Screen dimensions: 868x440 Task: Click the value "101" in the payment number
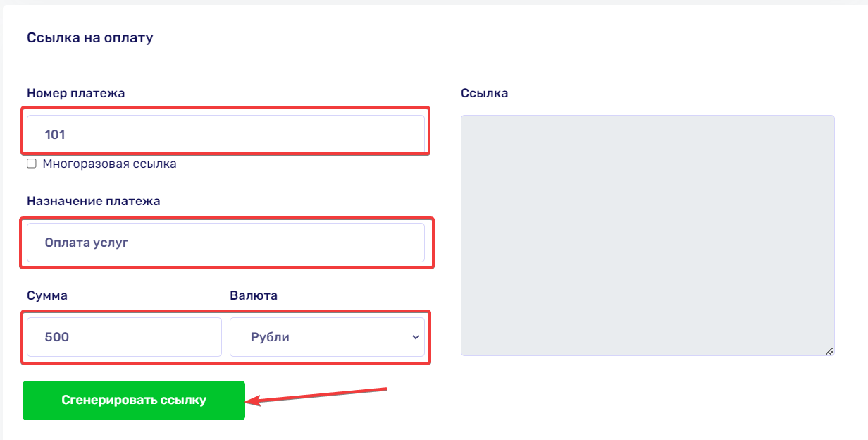pyautogui.click(x=55, y=134)
